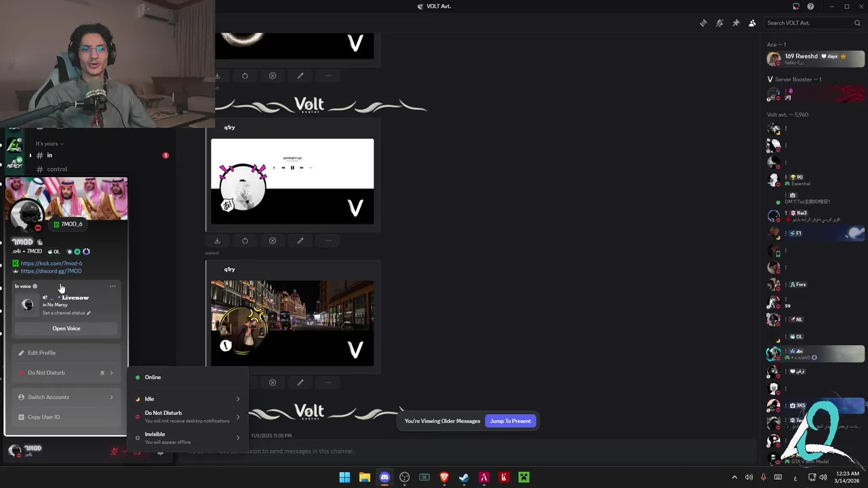Open the discord.gg/7MOD link
868x488 pixels.
(51, 271)
